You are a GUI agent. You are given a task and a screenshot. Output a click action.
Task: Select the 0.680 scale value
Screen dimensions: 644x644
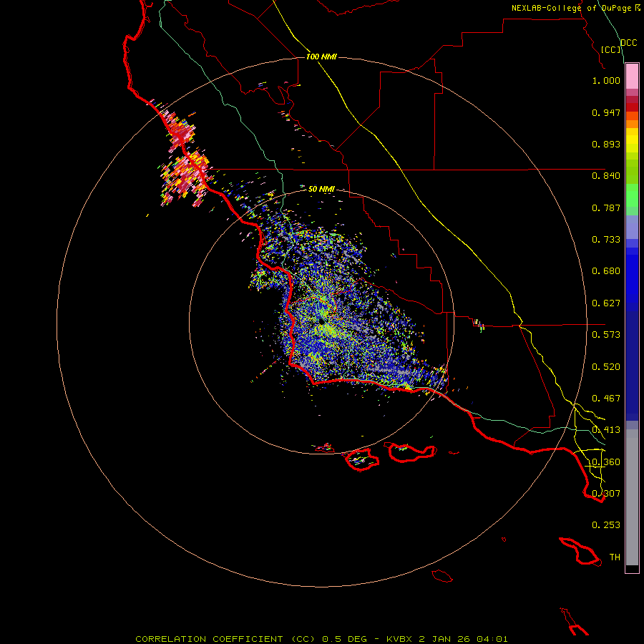606,271
